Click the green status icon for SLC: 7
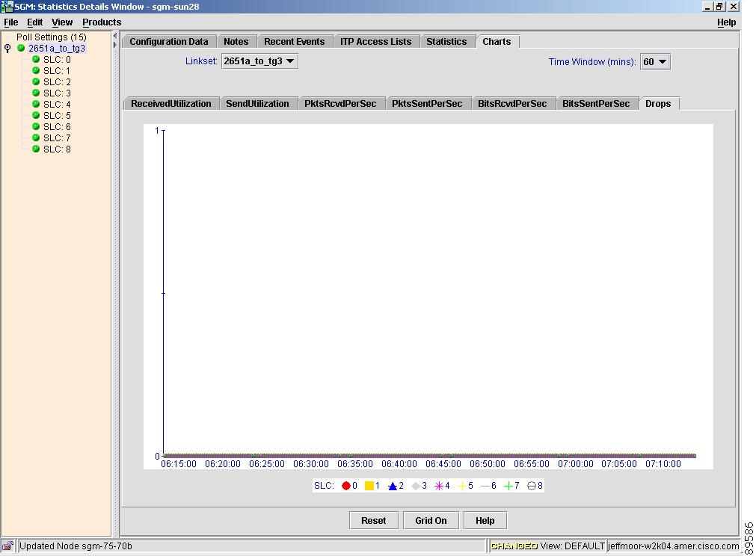Viewport: 756px width, 556px height. tap(36, 138)
